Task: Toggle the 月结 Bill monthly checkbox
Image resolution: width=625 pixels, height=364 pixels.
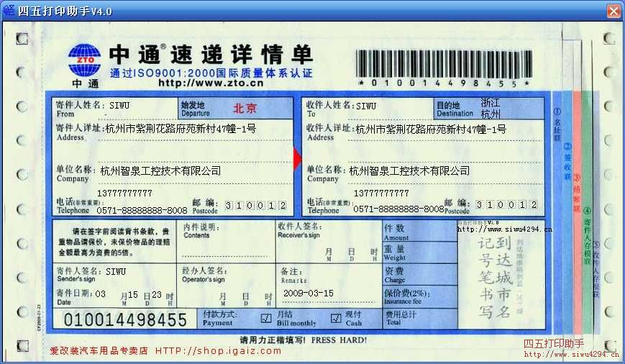Action: (x=266, y=318)
